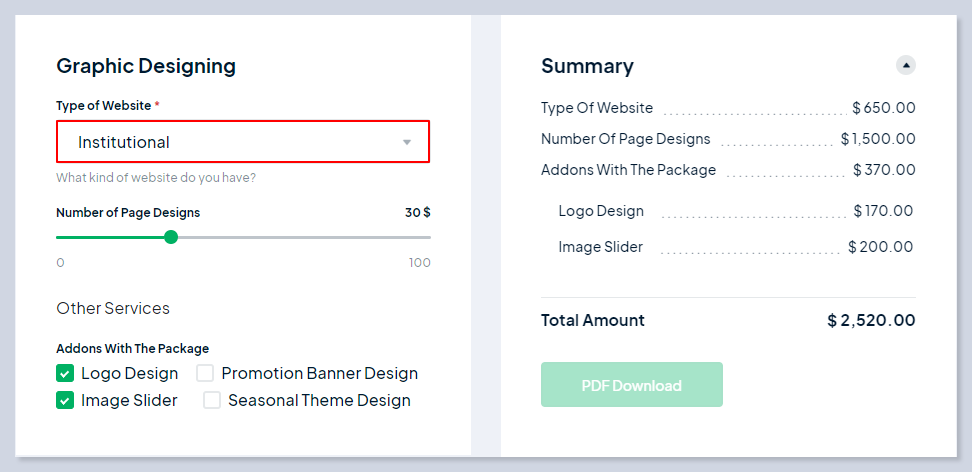This screenshot has height=472, width=972.
Task: Click the Logo Design addon label
Action: click(x=130, y=374)
